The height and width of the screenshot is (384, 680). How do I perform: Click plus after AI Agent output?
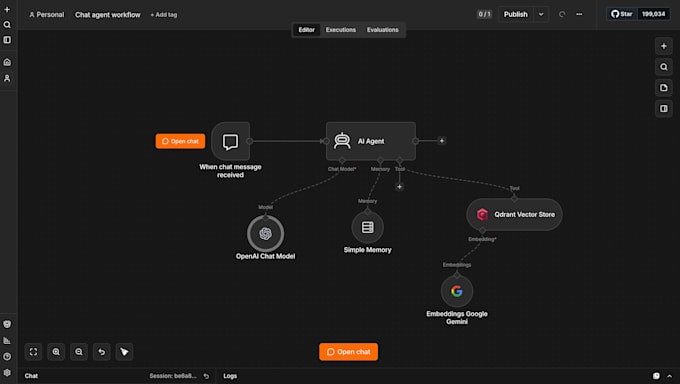pyautogui.click(x=441, y=141)
